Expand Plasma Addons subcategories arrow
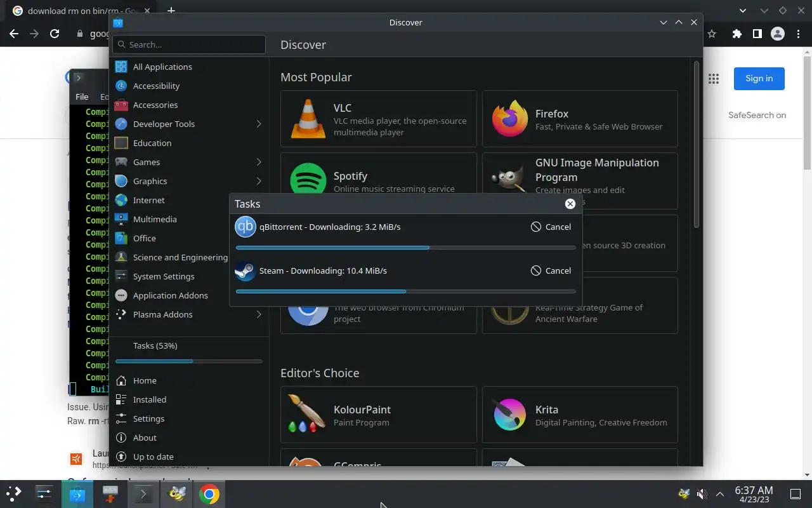 pyautogui.click(x=259, y=314)
